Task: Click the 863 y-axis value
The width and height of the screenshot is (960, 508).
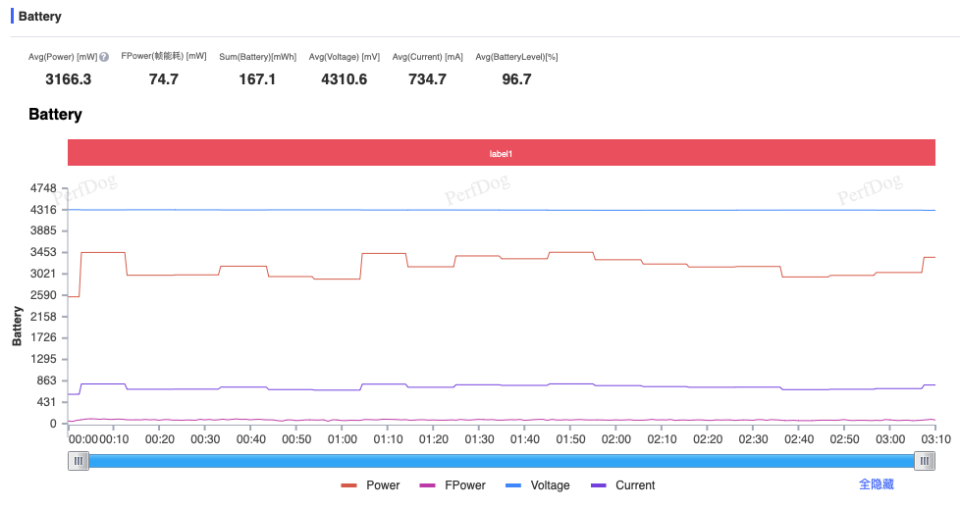Action: coord(46,381)
